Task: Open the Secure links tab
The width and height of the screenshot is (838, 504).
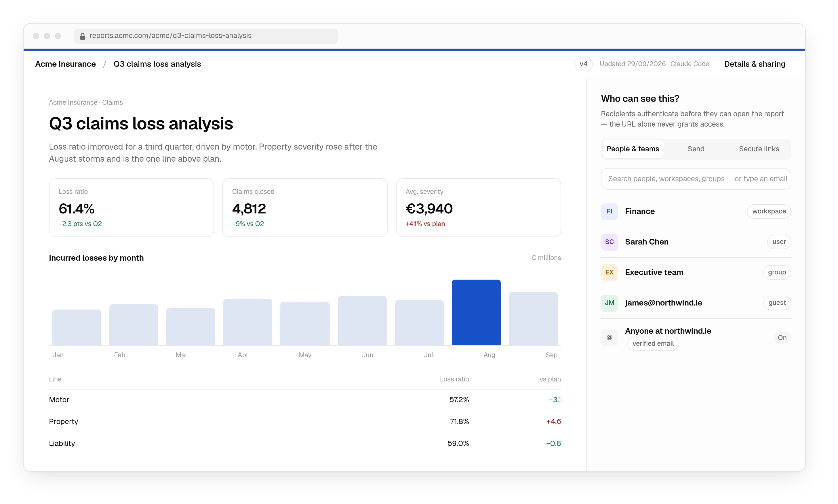Action: click(759, 149)
